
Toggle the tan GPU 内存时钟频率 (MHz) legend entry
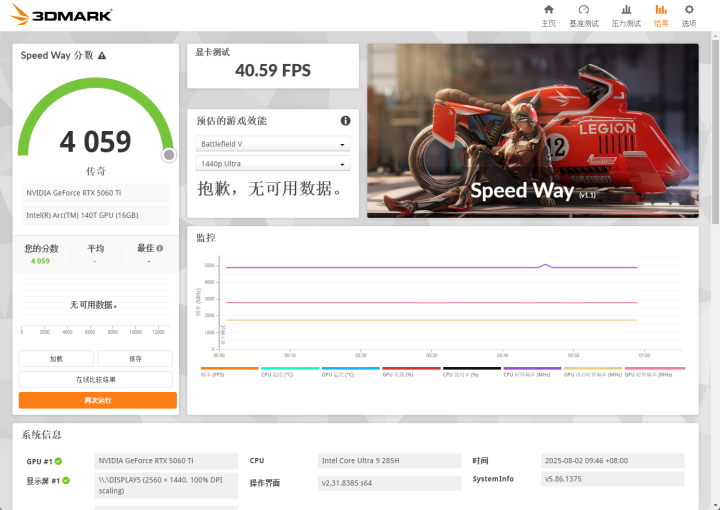(593, 371)
